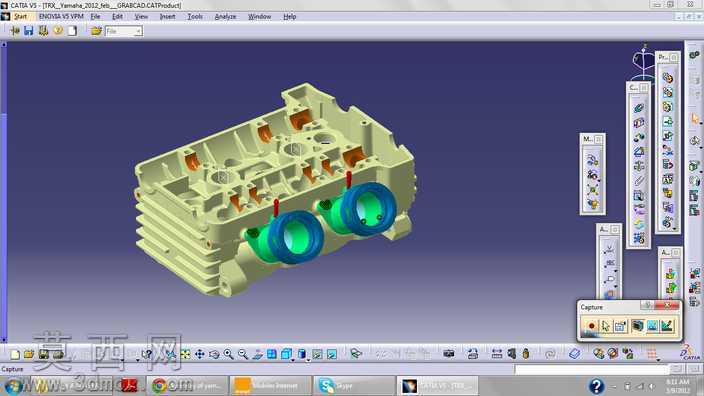Click the last icon in the M... floating toolbar
The image size is (704, 396).
pos(593,204)
